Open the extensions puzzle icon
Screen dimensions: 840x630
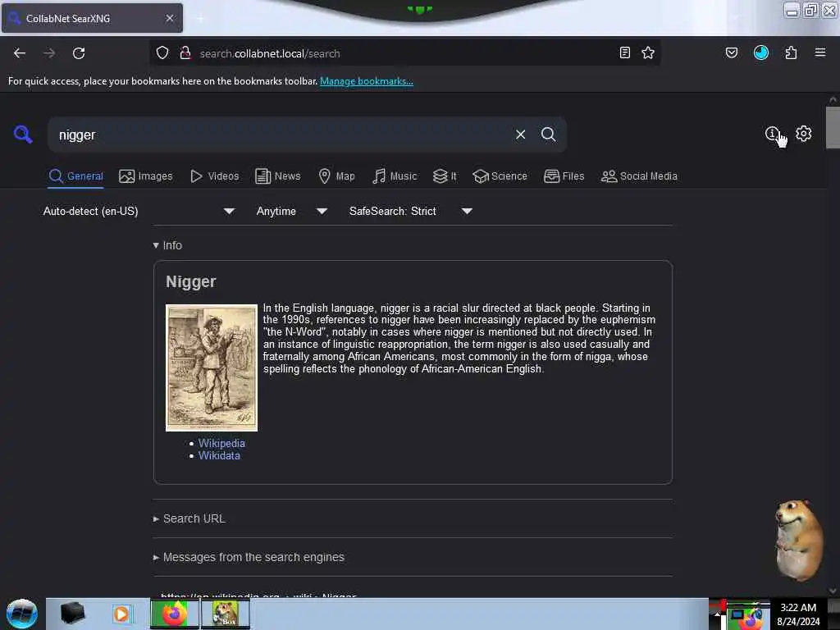[x=791, y=52]
